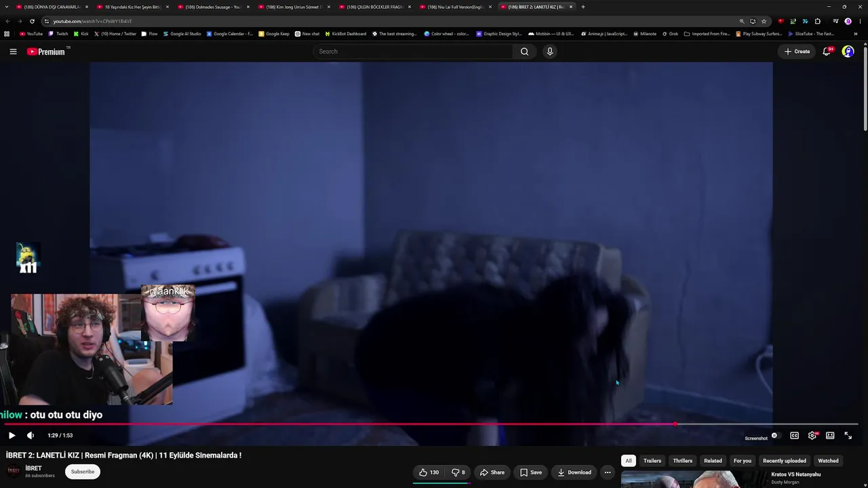Open the Google AI Studio bookmark

182,34
